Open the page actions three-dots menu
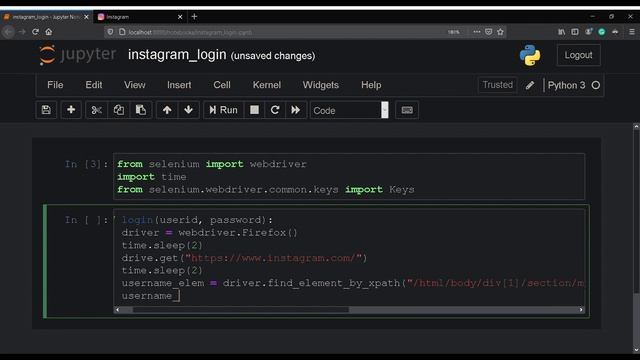640x360 pixels. (477, 32)
